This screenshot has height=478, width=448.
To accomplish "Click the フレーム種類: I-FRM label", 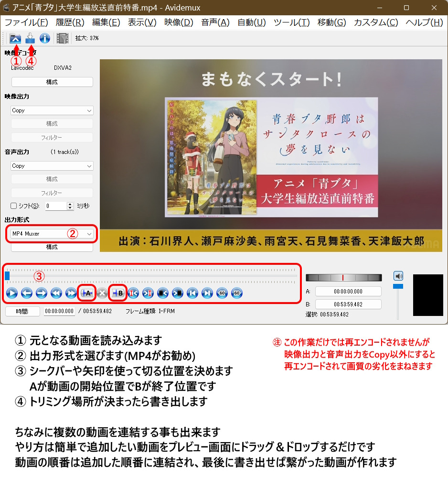I will coord(150,311).
